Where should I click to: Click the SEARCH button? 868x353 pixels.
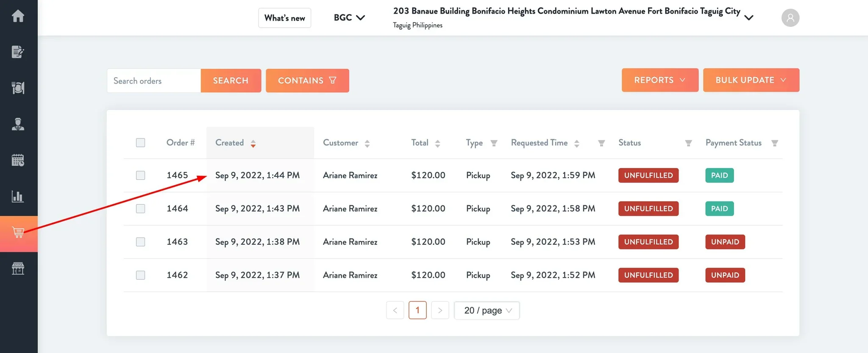(231, 81)
